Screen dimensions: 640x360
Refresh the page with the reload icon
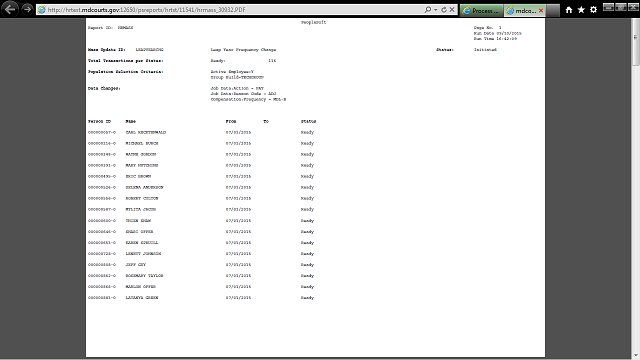(444, 9)
